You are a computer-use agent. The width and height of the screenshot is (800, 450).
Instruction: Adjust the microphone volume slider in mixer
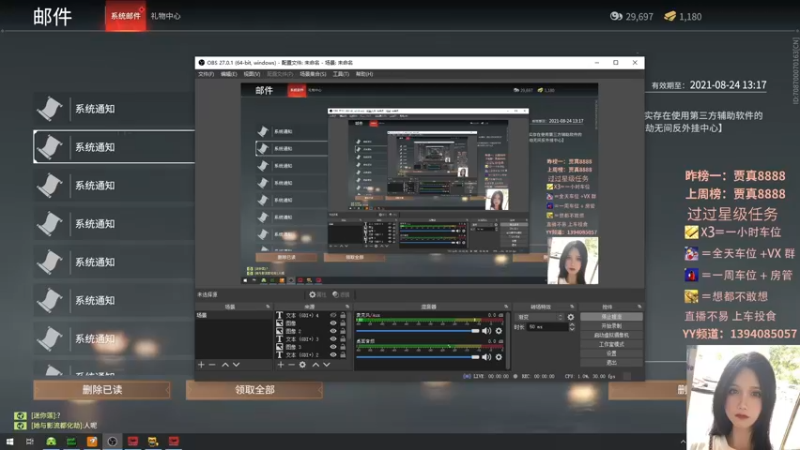pos(418,331)
